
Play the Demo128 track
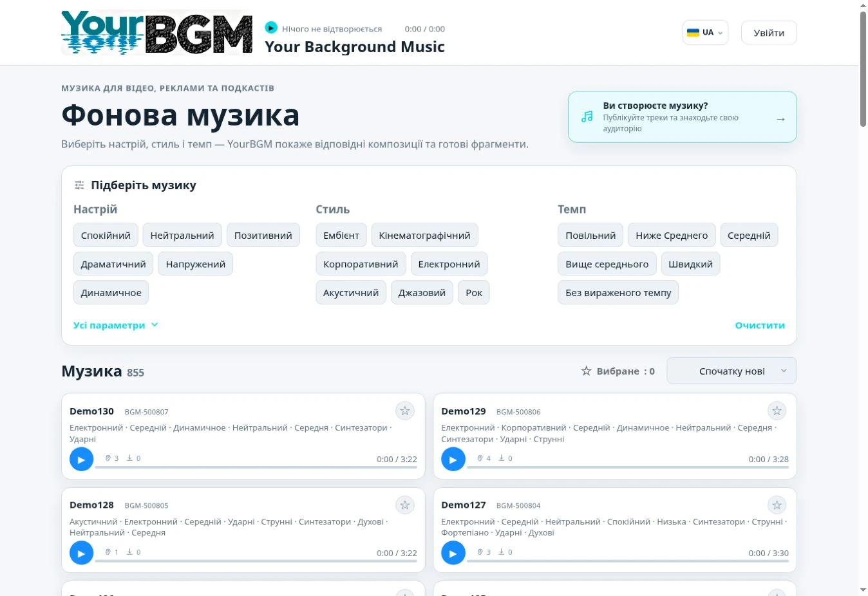tap(81, 553)
